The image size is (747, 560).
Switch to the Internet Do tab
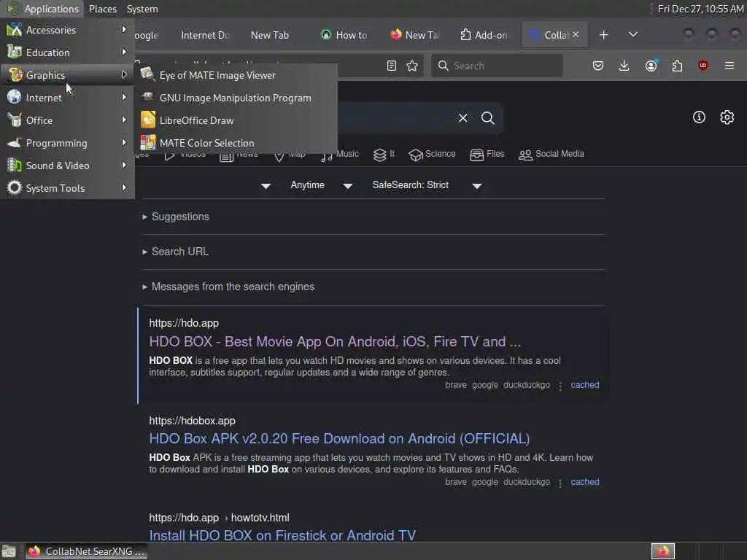pyautogui.click(x=205, y=35)
